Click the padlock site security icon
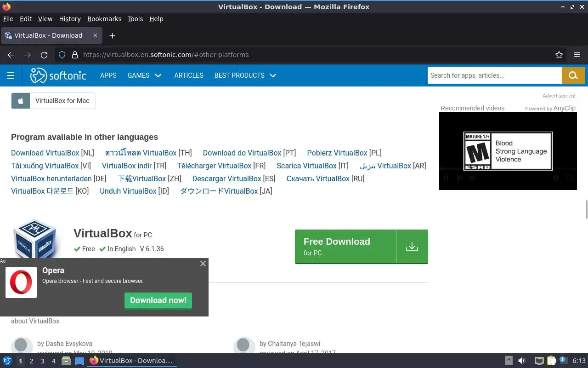 pos(75,55)
